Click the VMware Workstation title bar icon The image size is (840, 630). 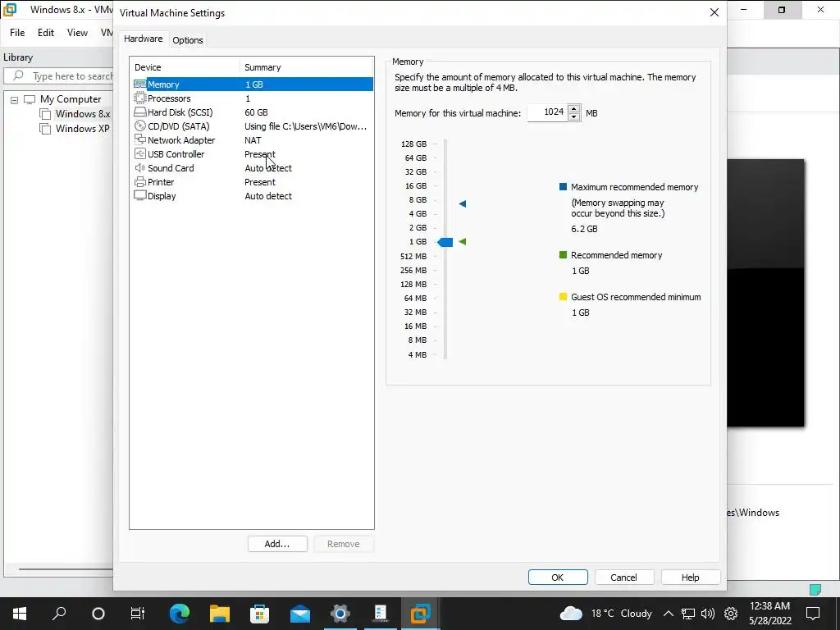pos(10,10)
